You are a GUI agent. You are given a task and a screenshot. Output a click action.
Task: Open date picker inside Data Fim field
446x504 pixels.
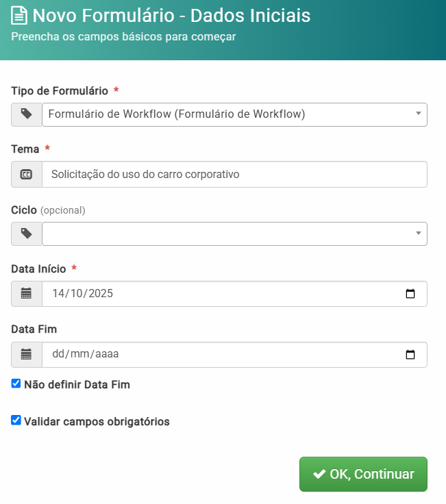pos(410,355)
